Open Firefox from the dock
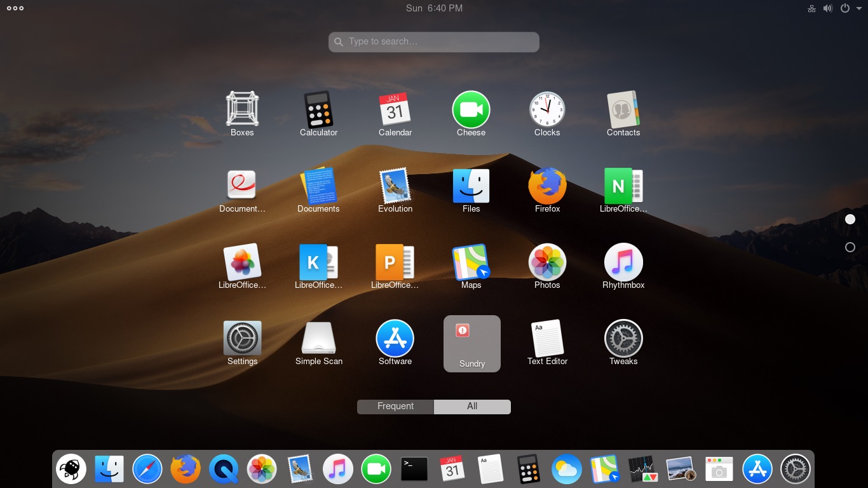 click(186, 470)
